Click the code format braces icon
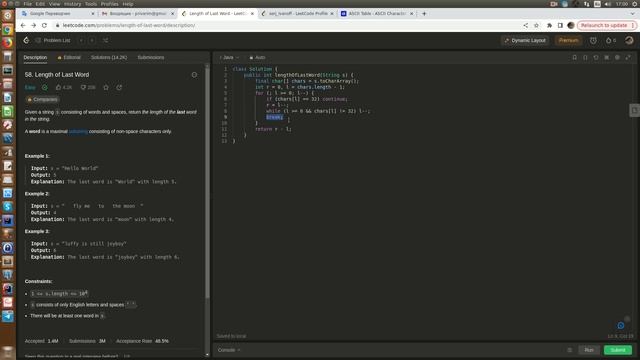Image resolution: width=640 pixels, height=360 pixels. (585, 58)
